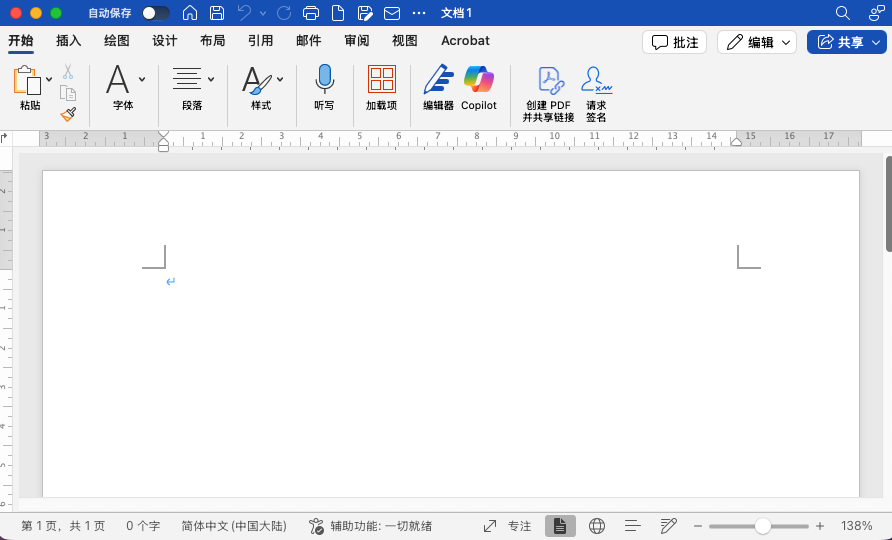Screen dimensions: 892x540
Task: Click the Share (共享) button
Action: click(846, 42)
